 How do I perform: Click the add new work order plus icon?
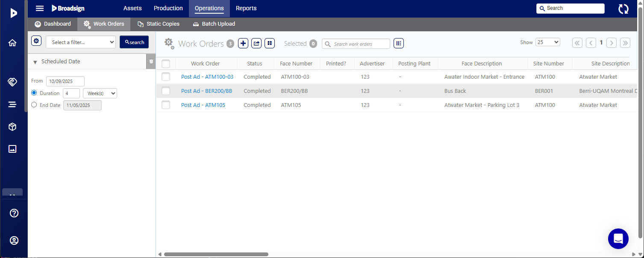click(x=243, y=43)
